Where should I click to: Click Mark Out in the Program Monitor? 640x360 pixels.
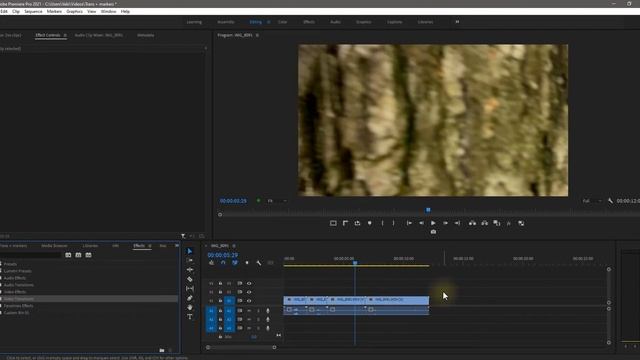393,223
